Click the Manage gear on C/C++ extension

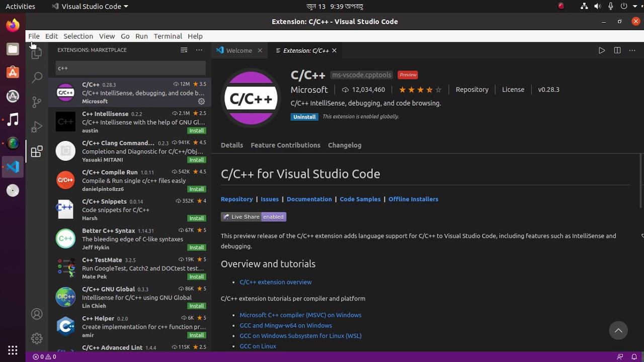coord(201,101)
